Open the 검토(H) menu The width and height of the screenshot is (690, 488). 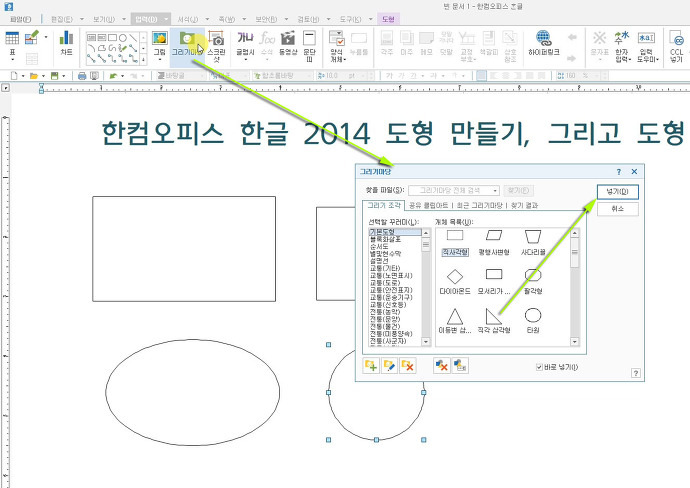pos(308,19)
